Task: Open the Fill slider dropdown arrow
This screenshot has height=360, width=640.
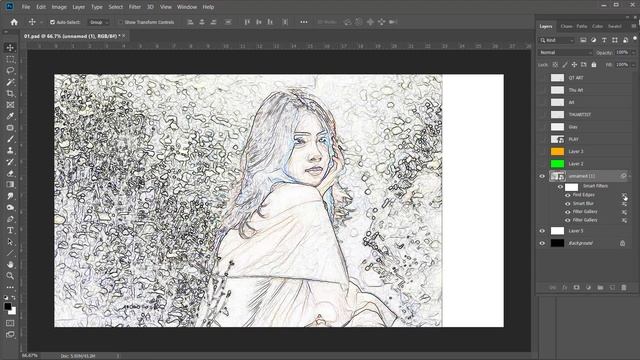Action: pyautogui.click(x=633, y=64)
